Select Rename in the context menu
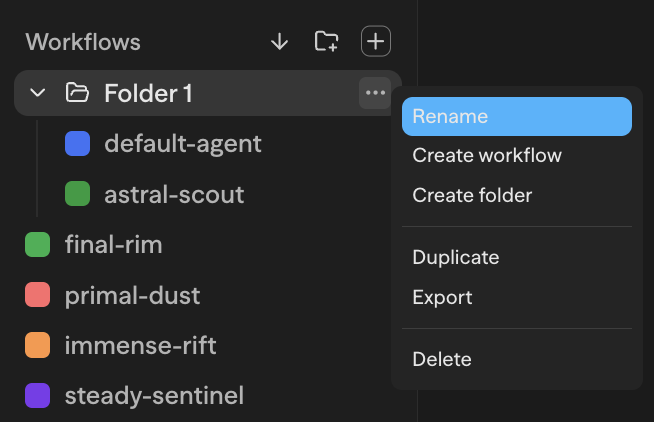 pos(516,116)
